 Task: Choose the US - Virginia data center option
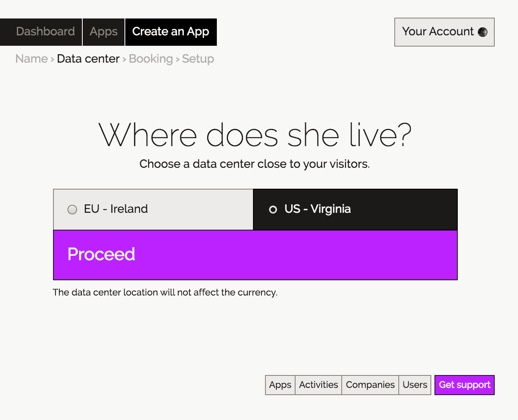(x=273, y=210)
